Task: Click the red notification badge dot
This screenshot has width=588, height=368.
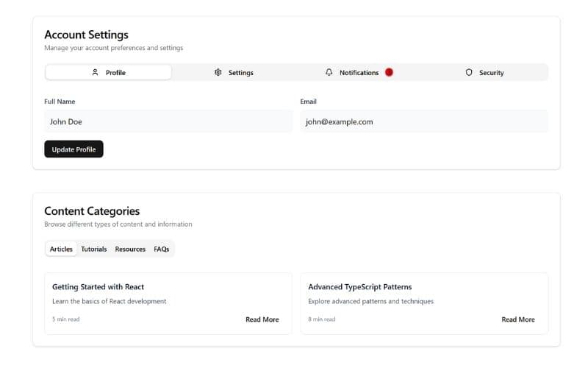Action: click(x=389, y=72)
